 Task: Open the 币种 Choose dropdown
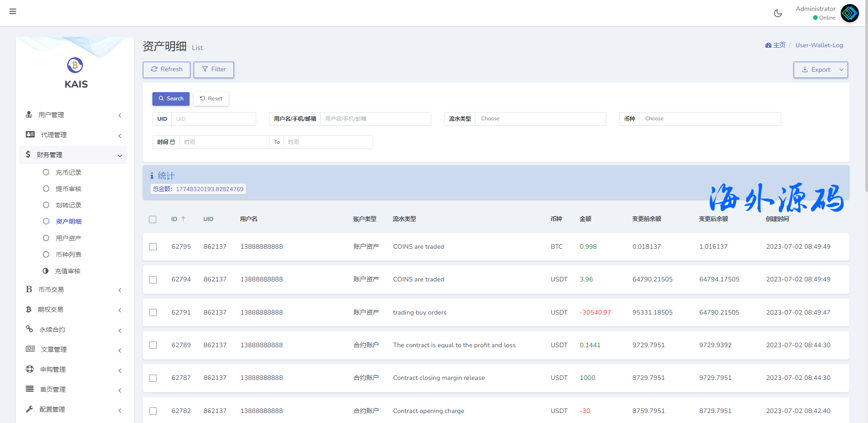pos(709,119)
